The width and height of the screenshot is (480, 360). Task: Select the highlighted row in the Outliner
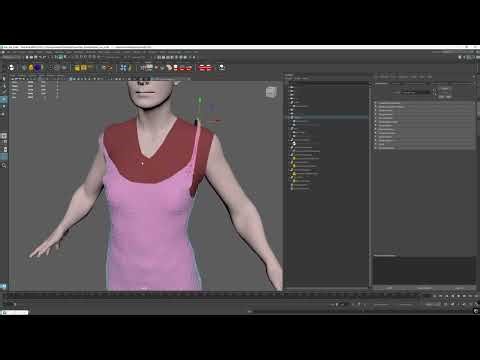pos(327,117)
